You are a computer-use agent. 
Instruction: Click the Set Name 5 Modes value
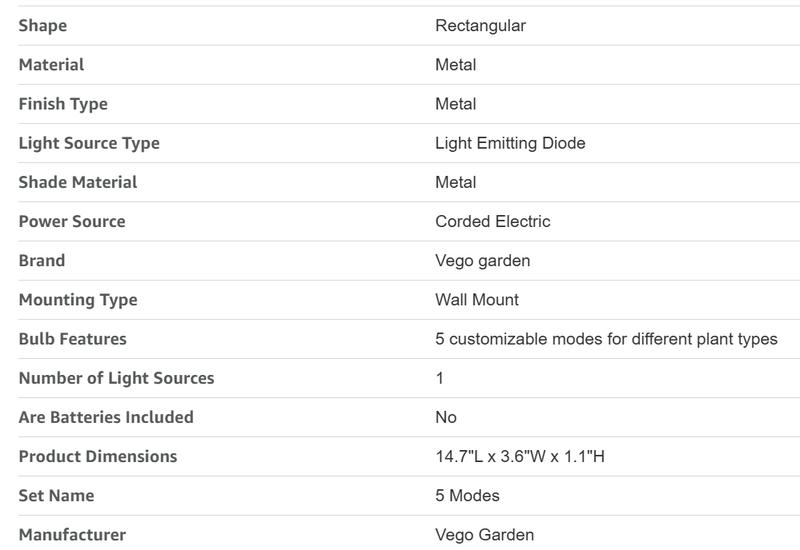(467, 496)
